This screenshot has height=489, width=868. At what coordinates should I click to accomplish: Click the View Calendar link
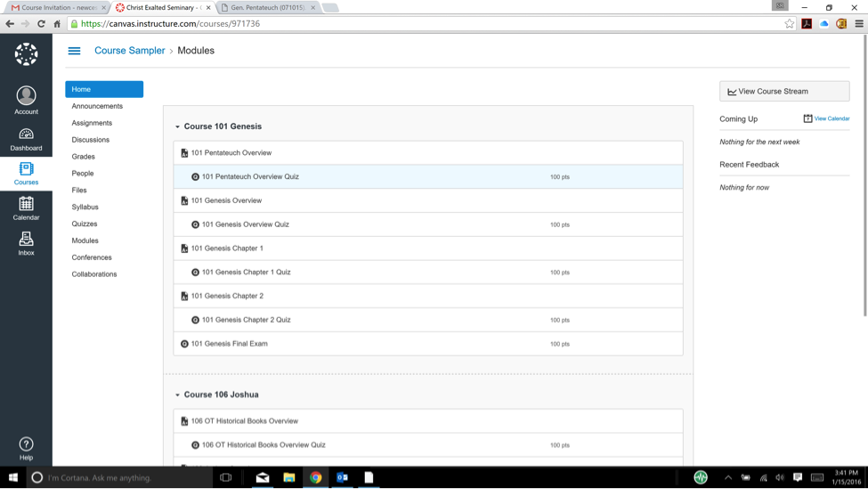tap(831, 118)
